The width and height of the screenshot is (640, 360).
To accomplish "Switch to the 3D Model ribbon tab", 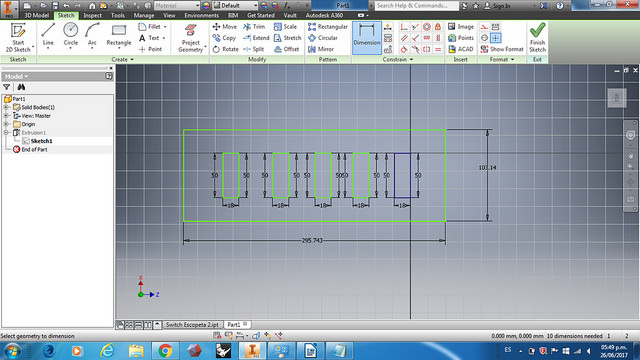I will point(36,16).
